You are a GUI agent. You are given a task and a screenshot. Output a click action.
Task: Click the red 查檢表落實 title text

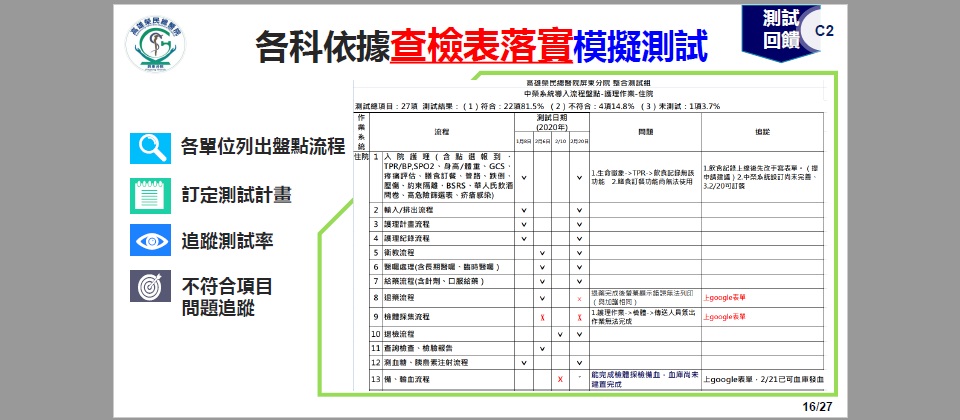(482, 47)
